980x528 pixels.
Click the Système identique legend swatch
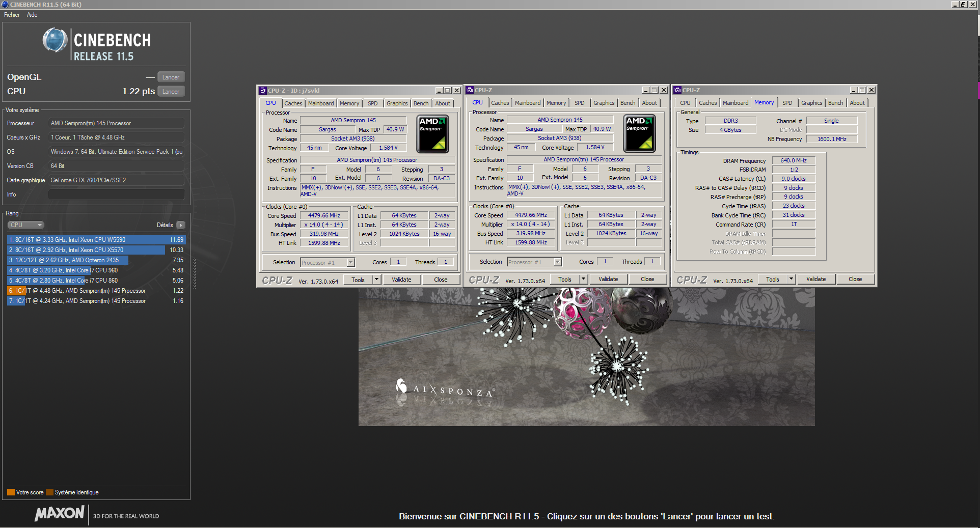click(x=49, y=492)
